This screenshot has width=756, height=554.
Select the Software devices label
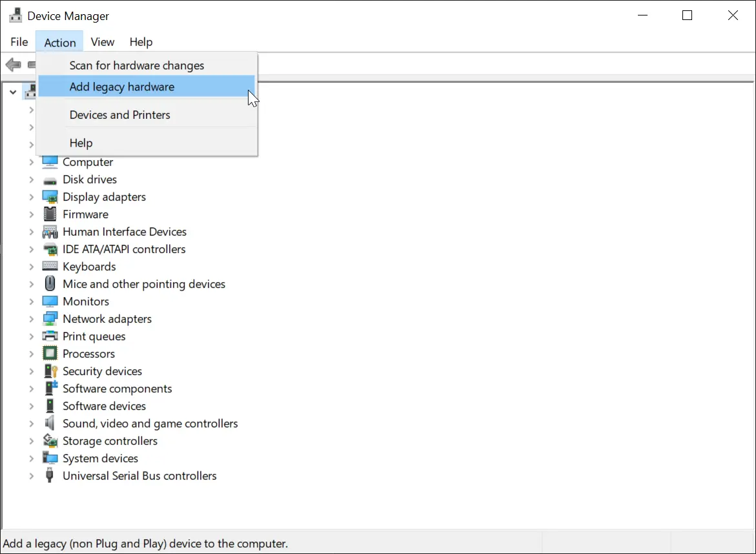click(104, 406)
